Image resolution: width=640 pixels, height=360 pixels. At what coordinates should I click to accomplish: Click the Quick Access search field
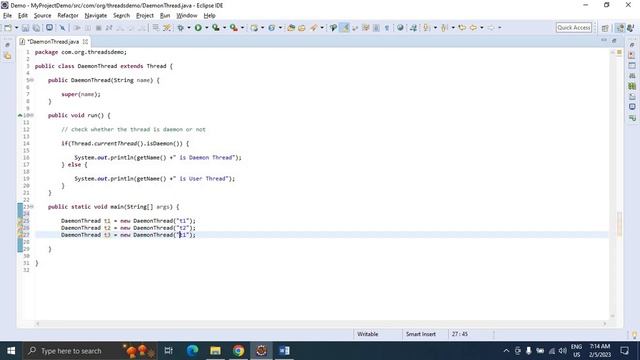[x=573, y=28]
